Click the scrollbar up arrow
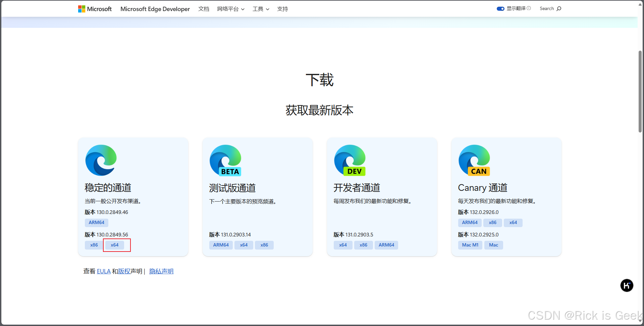The image size is (644, 326). 640,4
